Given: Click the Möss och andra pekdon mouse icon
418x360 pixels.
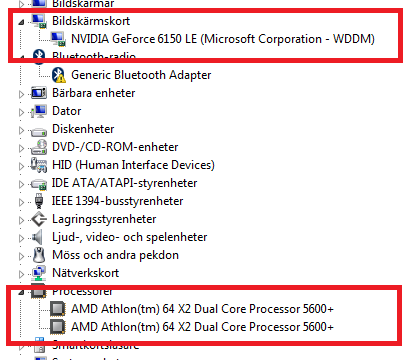Looking at the screenshot, I should 39,255.
